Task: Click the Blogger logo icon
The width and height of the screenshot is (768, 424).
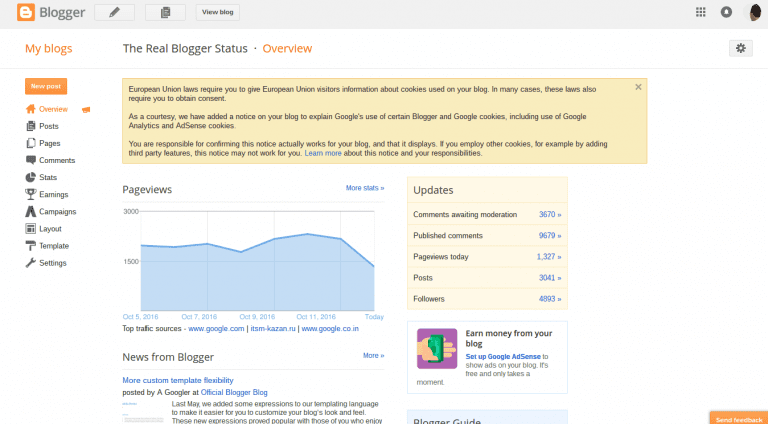Action: point(25,13)
